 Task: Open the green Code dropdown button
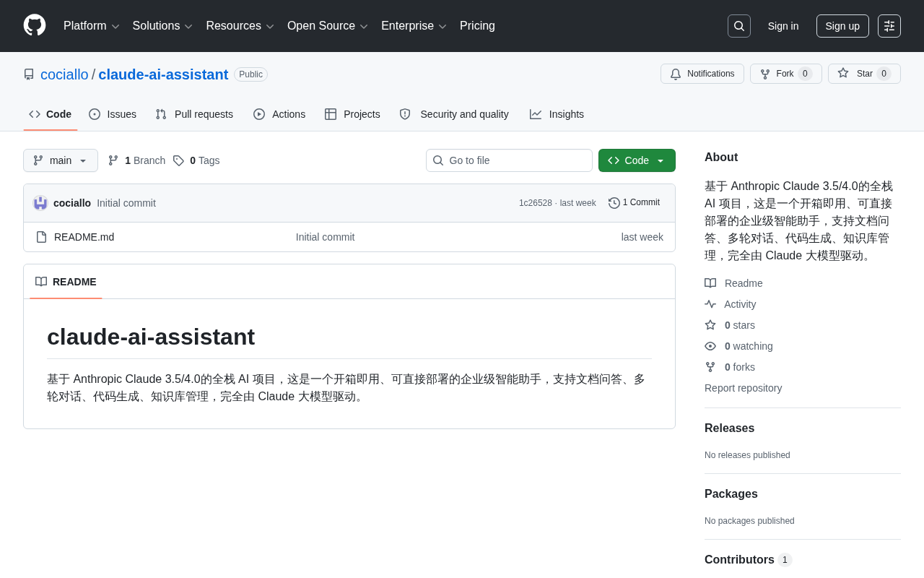[637, 160]
